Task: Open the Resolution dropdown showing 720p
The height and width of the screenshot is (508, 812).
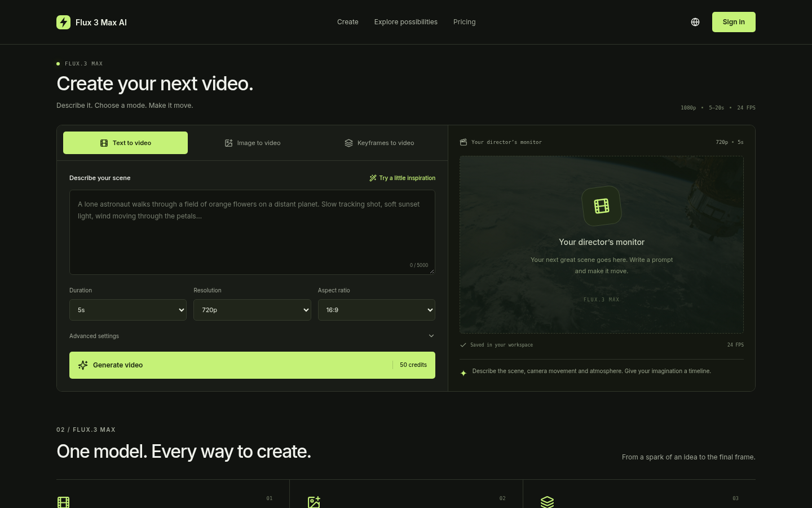Action: pyautogui.click(x=252, y=310)
